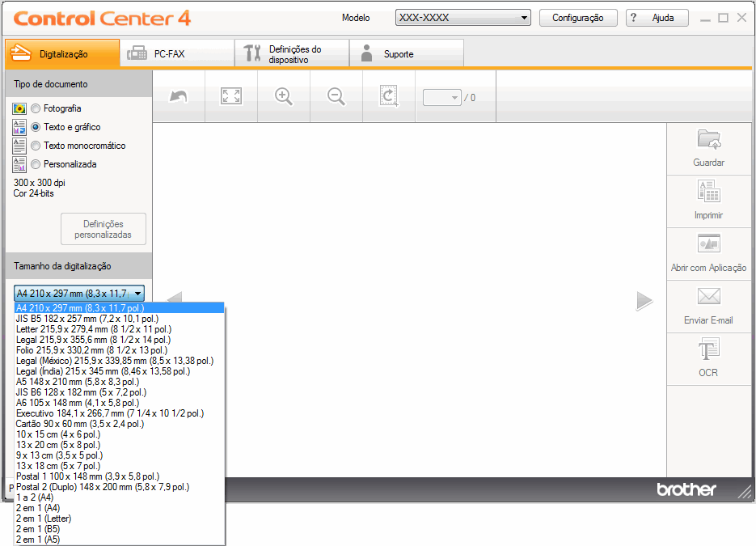Choose 13 x 18 cm size option
The image size is (756, 546).
point(120,466)
